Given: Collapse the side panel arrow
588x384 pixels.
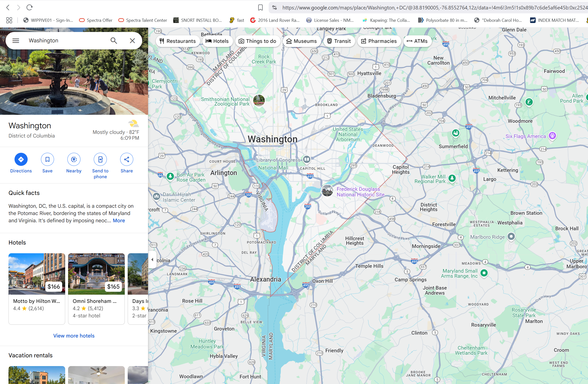Looking at the screenshot, I should pyautogui.click(x=152, y=260).
